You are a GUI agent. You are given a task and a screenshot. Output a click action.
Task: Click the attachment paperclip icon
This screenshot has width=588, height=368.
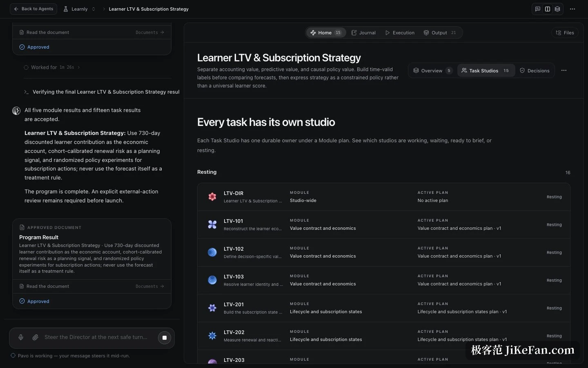pyautogui.click(x=36, y=337)
